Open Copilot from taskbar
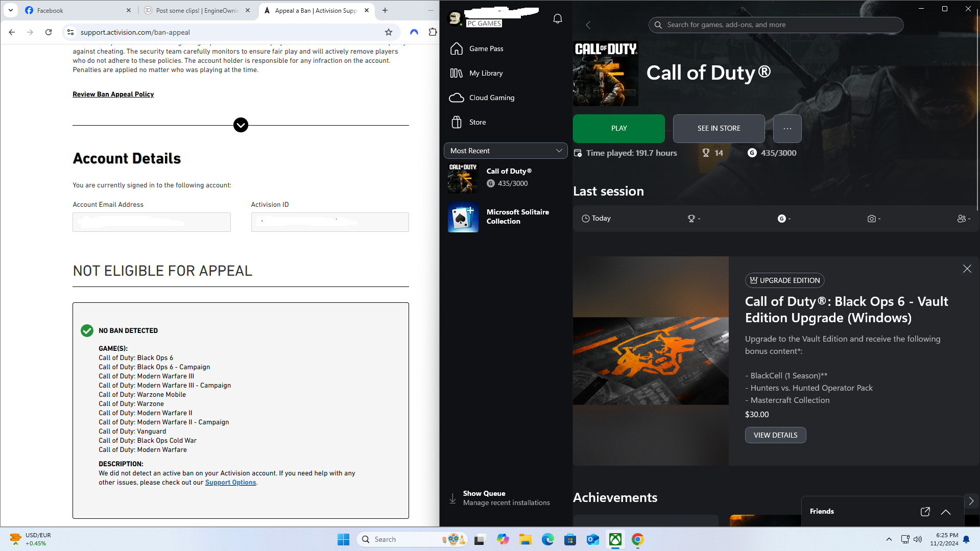 coord(503,539)
